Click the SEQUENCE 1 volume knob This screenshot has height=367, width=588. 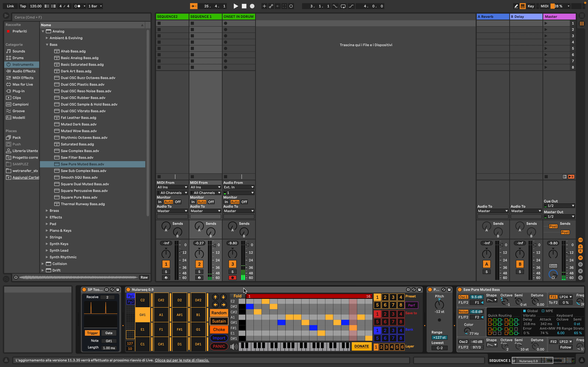coord(199,254)
